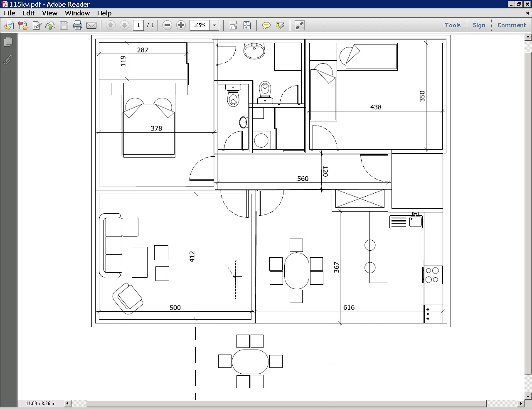Image resolution: width=532 pixels, height=409 pixels.
Task: Switch to Read Mode view
Action: click(x=299, y=25)
